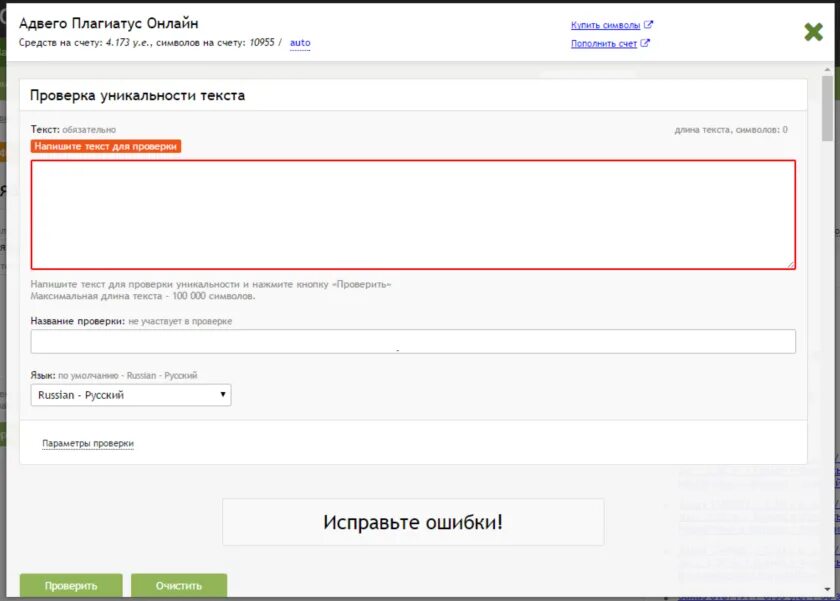
Task: Click the scrollbar down arrow
Action: (828, 589)
